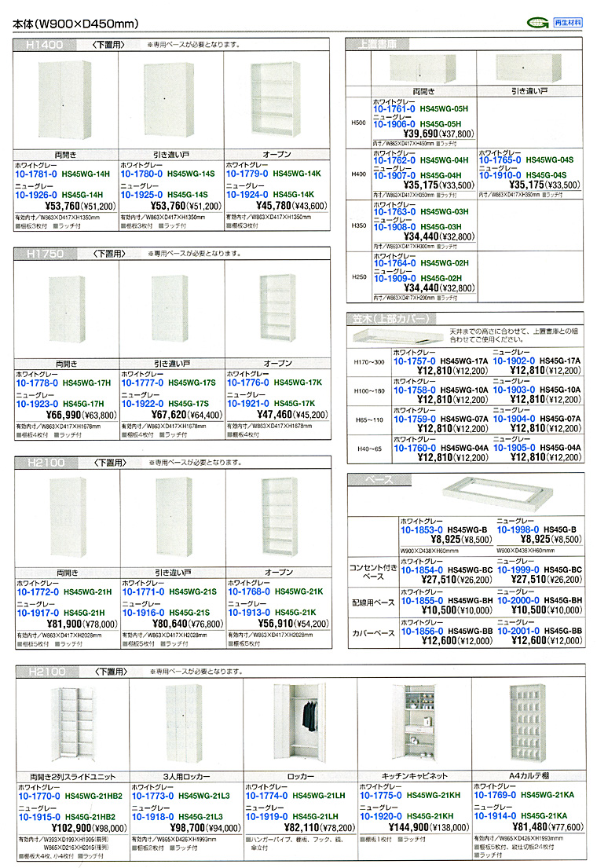Open product code 10-1926-0 link
Screen dimensions: 597x868
36,195
